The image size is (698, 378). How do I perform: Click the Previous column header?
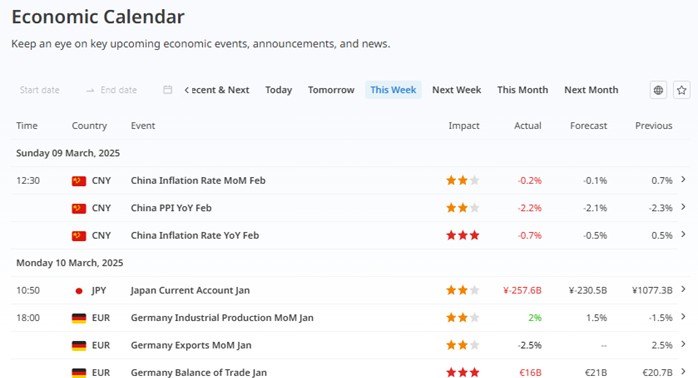pyautogui.click(x=653, y=126)
